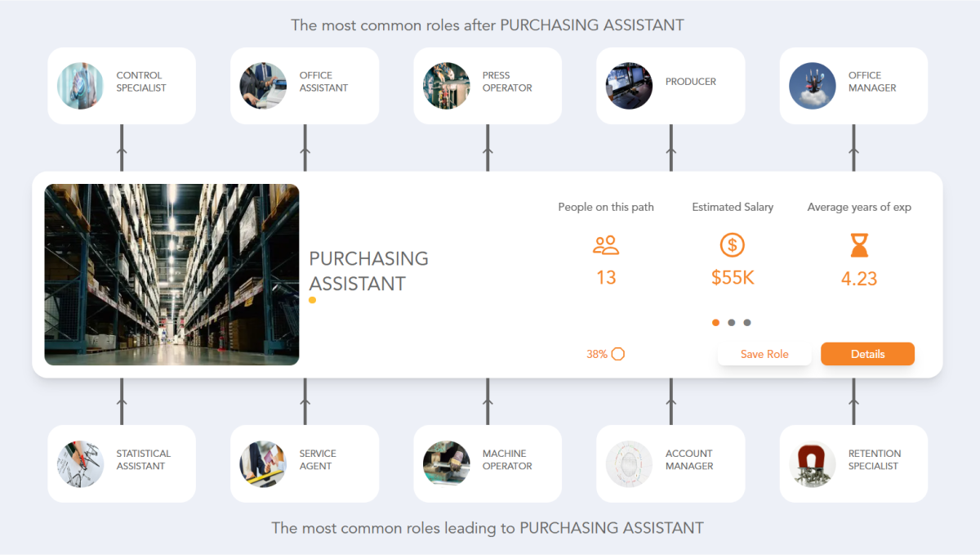
Task: Click the Office Manager card
Action: click(853, 85)
